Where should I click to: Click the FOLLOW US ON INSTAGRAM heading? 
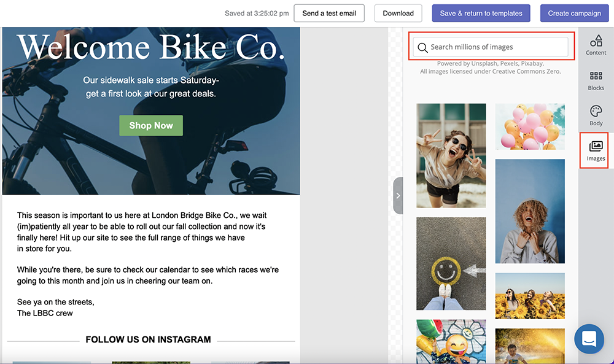pyautogui.click(x=148, y=339)
